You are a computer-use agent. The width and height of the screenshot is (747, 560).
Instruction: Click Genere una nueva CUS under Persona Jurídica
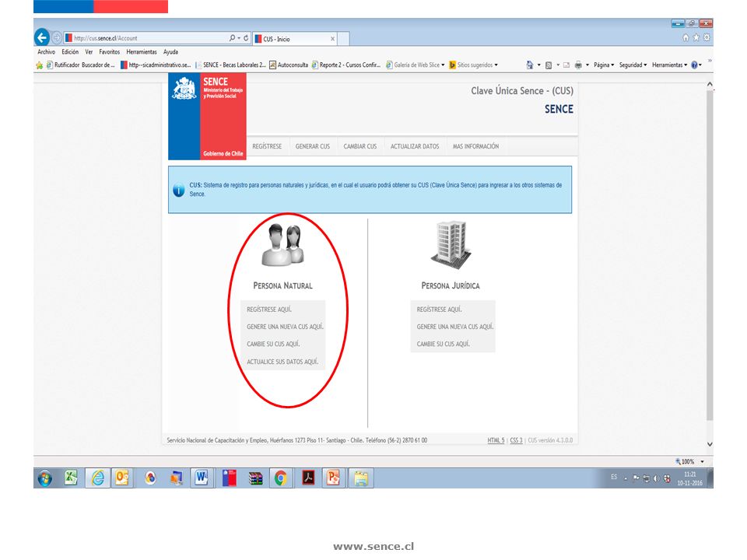[455, 327]
